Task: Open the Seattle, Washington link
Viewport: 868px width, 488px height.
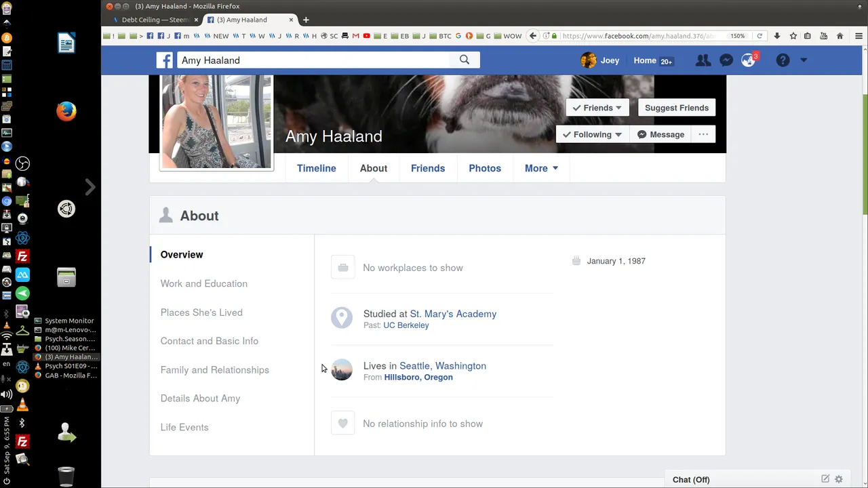Action: [x=443, y=366]
